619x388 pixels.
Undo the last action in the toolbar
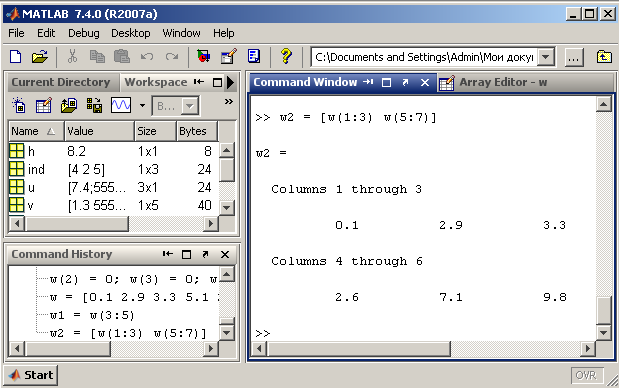click(147, 57)
